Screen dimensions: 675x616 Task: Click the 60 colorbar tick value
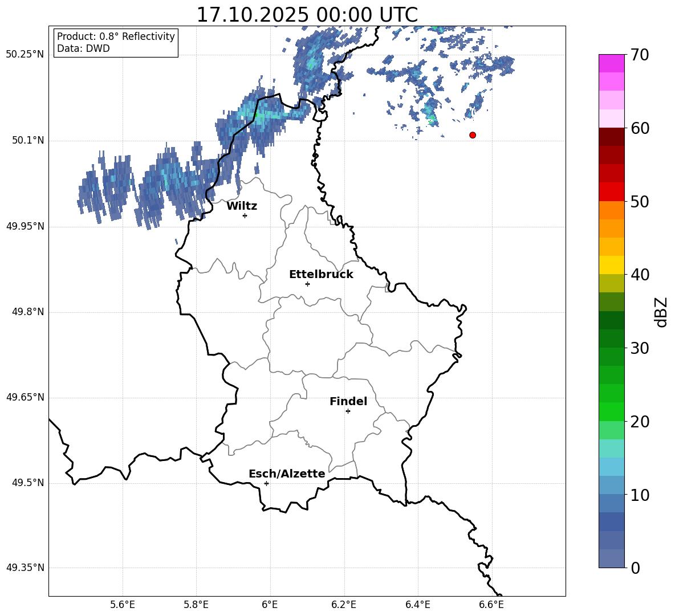640,128
